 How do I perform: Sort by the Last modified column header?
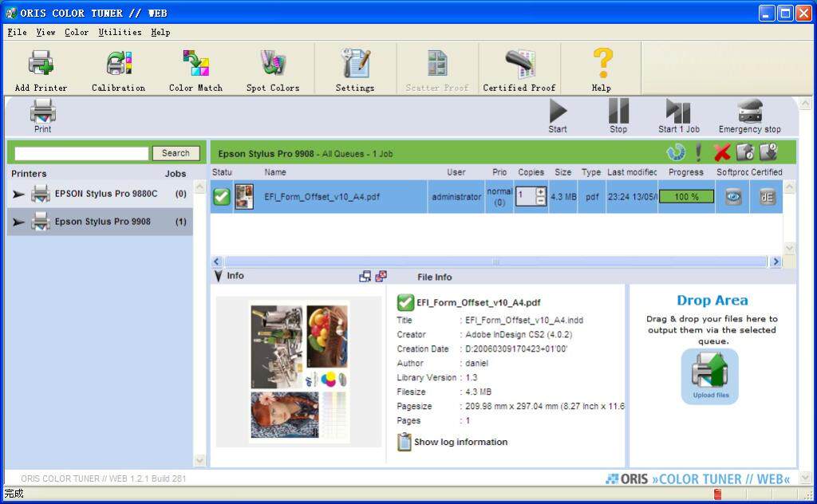[632, 172]
